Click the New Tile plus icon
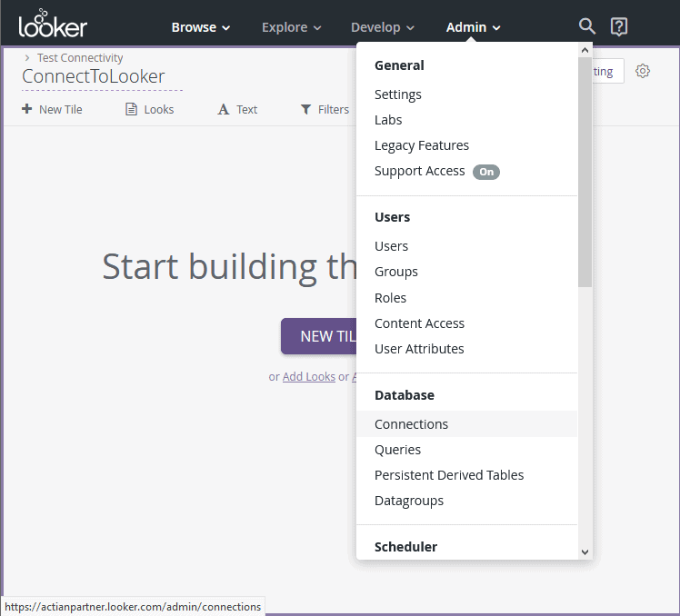 click(x=27, y=109)
